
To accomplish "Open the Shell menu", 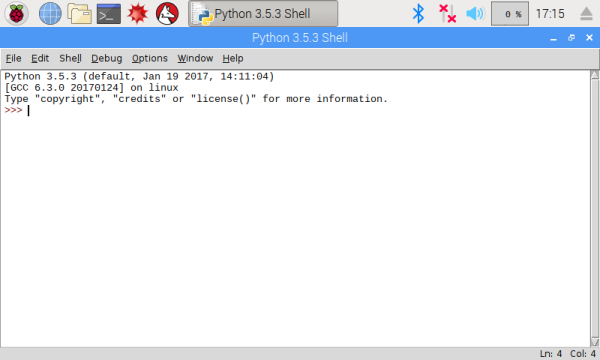I will click(x=70, y=58).
